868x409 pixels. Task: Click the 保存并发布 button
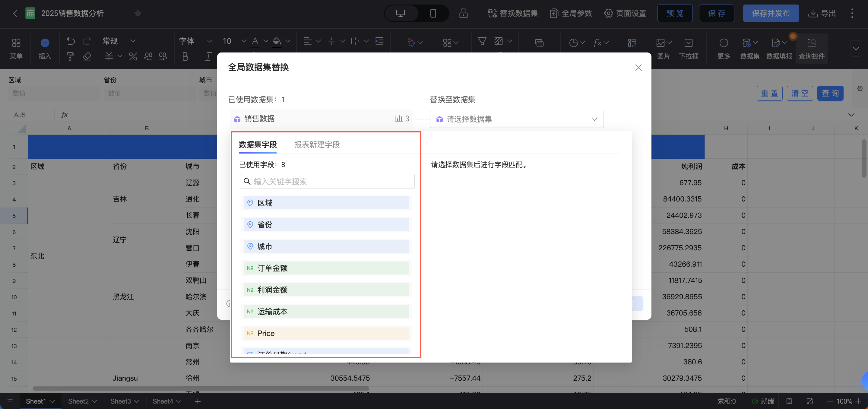pyautogui.click(x=771, y=14)
